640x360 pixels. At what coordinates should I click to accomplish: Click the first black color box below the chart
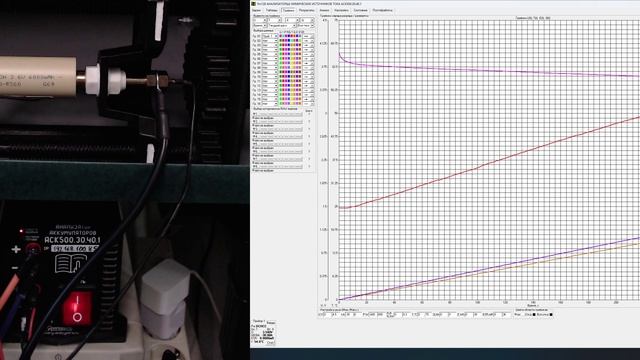(534, 314)
